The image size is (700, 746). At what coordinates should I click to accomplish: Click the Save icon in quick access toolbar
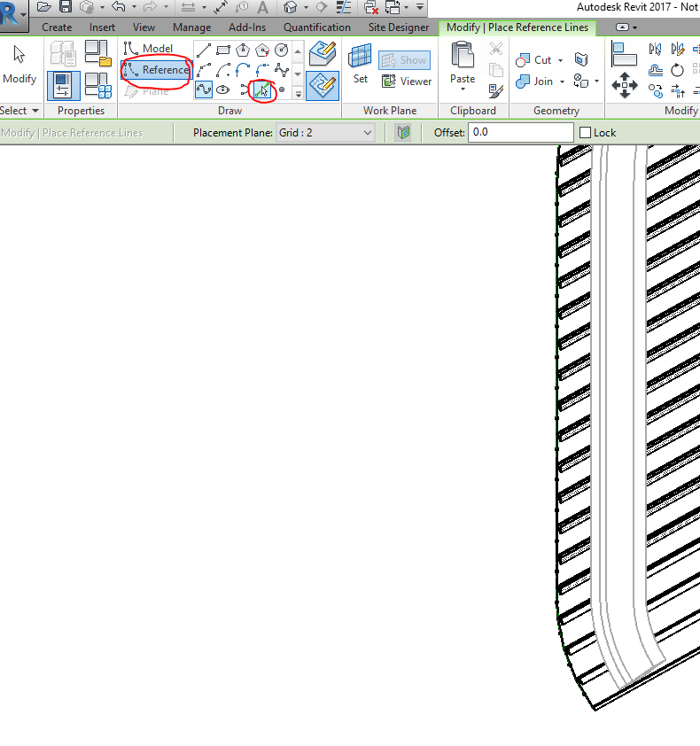coord(66,7)
